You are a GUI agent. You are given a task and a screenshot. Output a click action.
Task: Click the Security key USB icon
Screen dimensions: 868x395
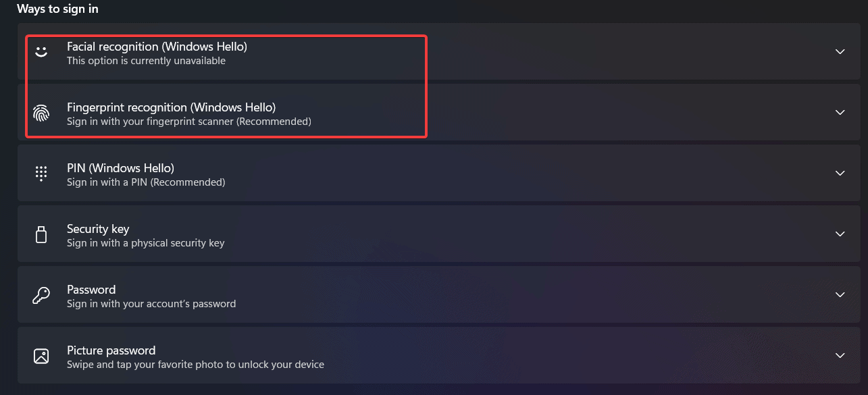(41, 234)
